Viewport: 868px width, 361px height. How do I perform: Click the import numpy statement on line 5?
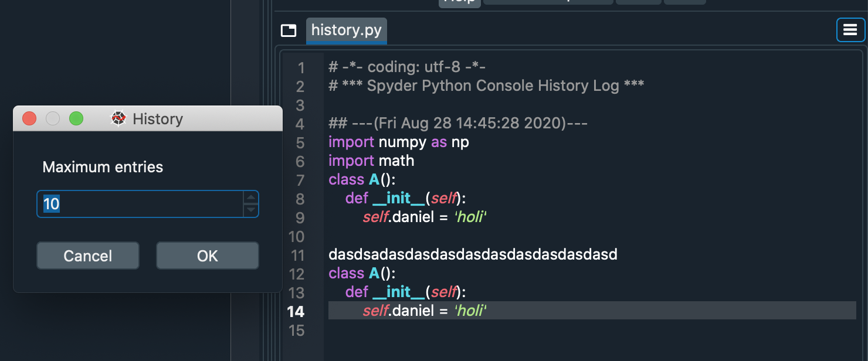(x=398, y=142)
